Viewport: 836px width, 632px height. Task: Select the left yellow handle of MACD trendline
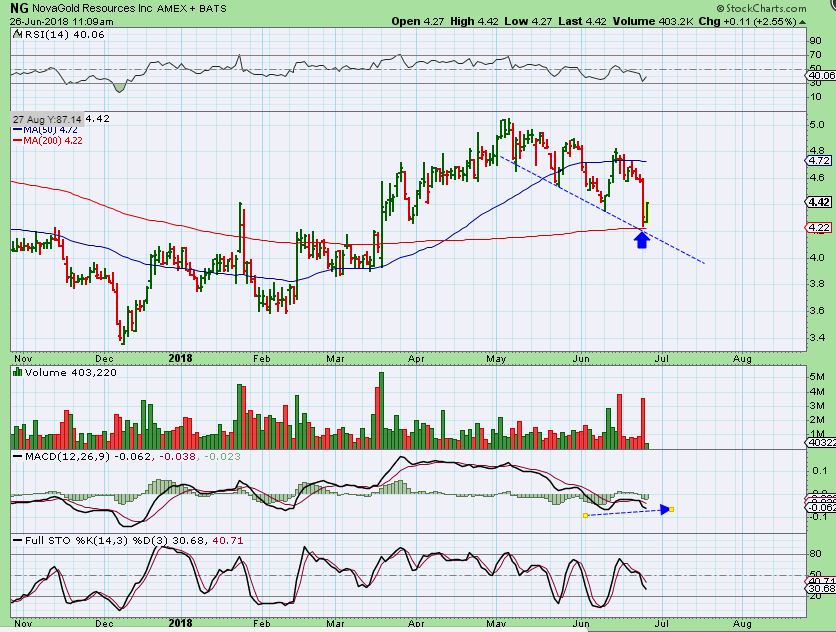point(584,516)
